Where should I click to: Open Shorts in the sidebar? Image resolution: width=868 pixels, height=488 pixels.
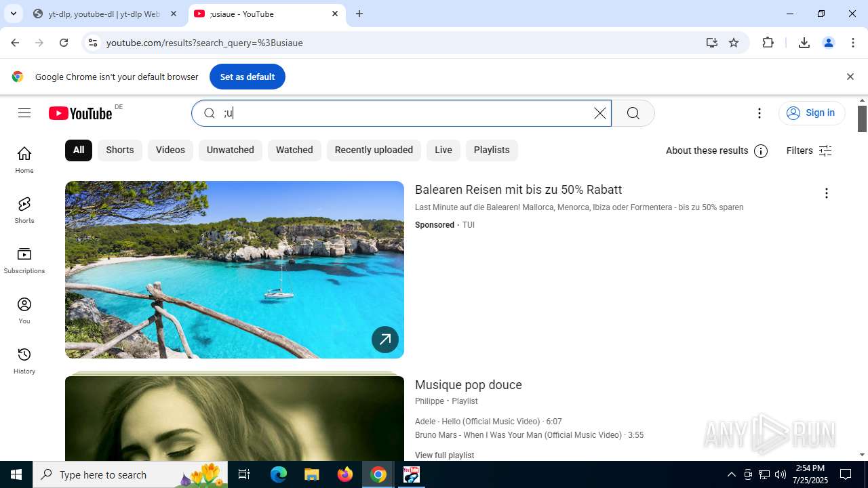(x=24, y=210)
